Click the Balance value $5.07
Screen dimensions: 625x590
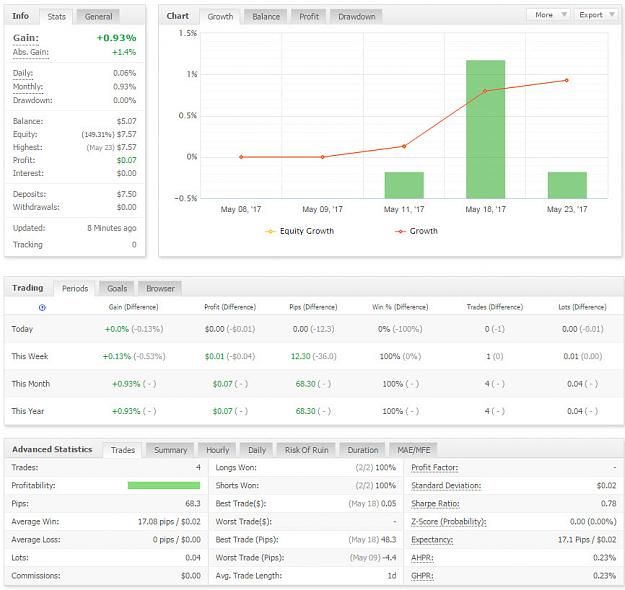pyautogui.click(x=126, y=121)
